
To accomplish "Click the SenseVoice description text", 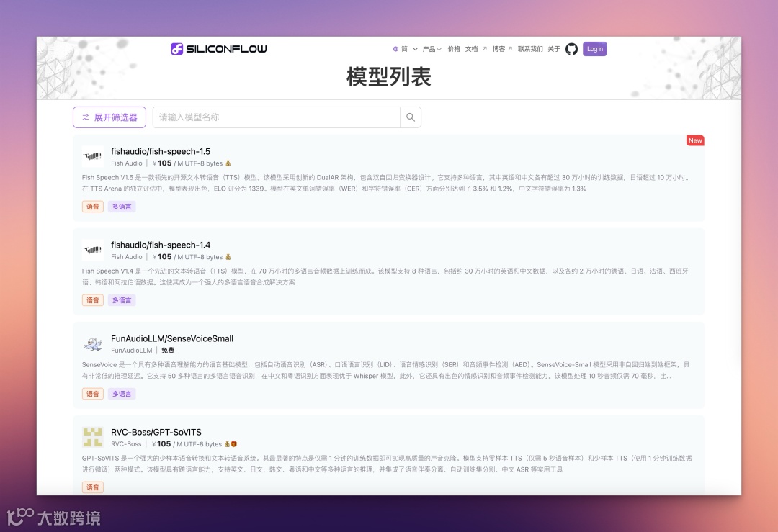I will click(x=385, y=370).
